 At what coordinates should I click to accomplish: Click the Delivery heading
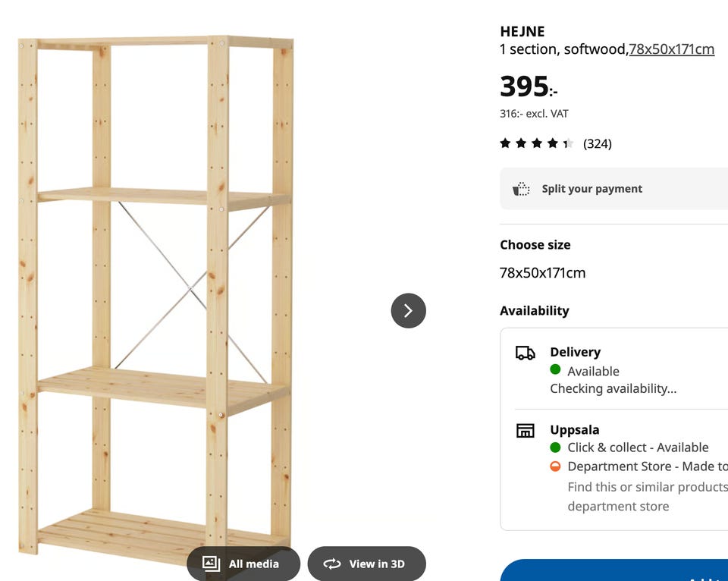pyautogui.click(x=575, y=352)
